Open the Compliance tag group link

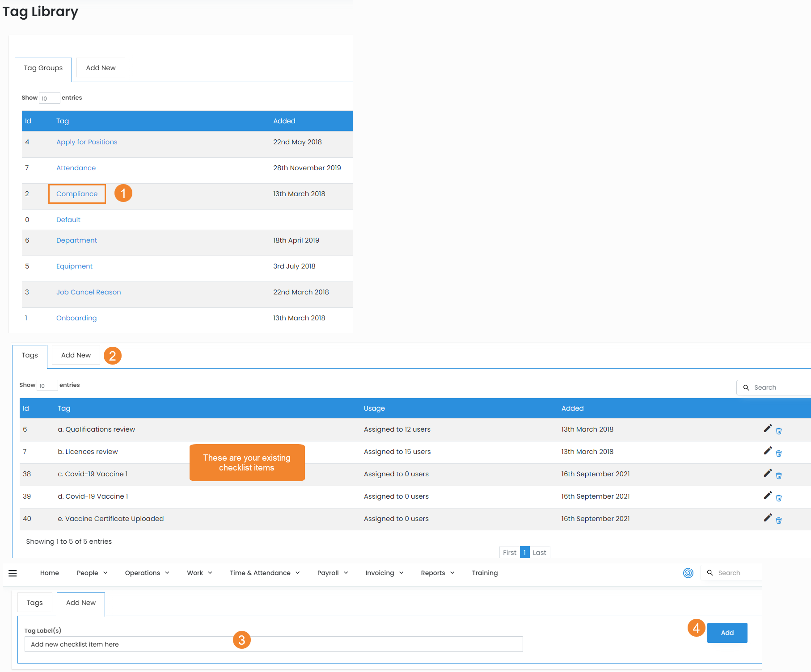pos(77,194)
